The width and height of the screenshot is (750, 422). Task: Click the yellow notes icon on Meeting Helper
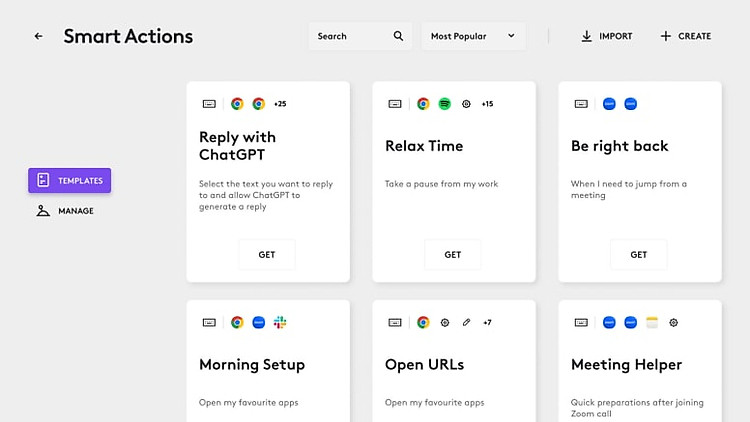tap(652, 322)
